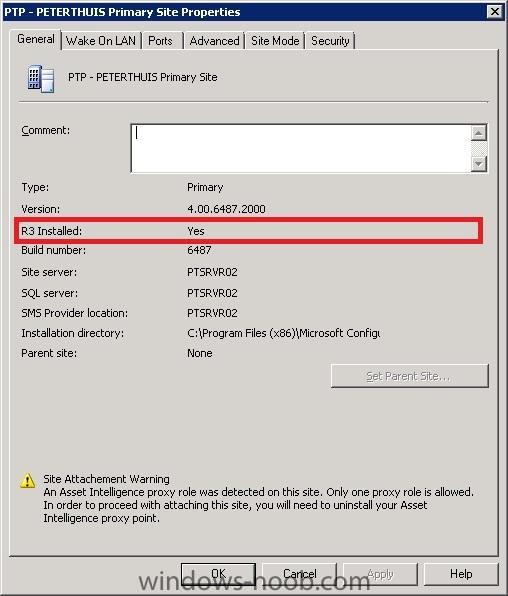This screenshot has height=596, width=508.
Task: Switch to the General tab
Action: point(36,40)
